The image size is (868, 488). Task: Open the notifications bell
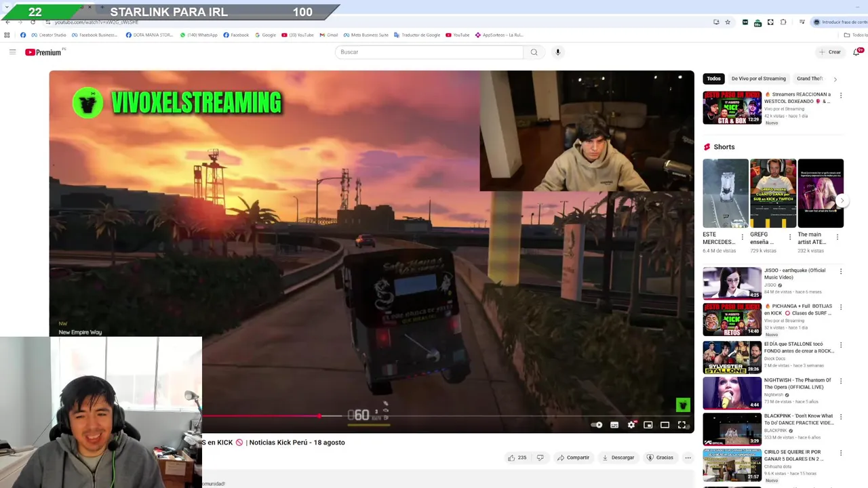[858, 52]
